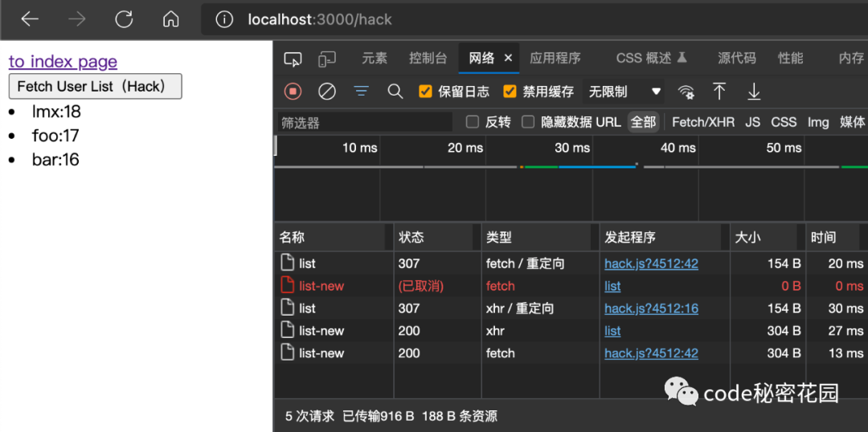Reload the page via the refresh icon
The height and width of the screenshot is (432, 868).
coord(124,19)
